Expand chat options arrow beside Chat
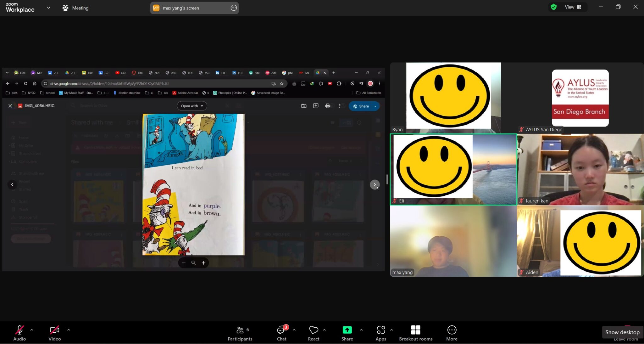644x344 pixels. point(294,330)
